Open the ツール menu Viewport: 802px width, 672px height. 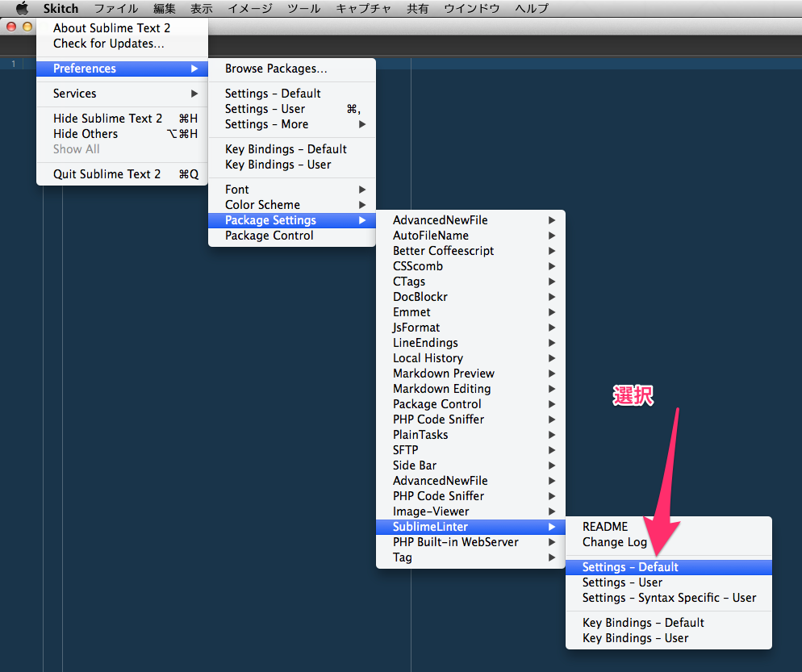click(x=304, y=8)
